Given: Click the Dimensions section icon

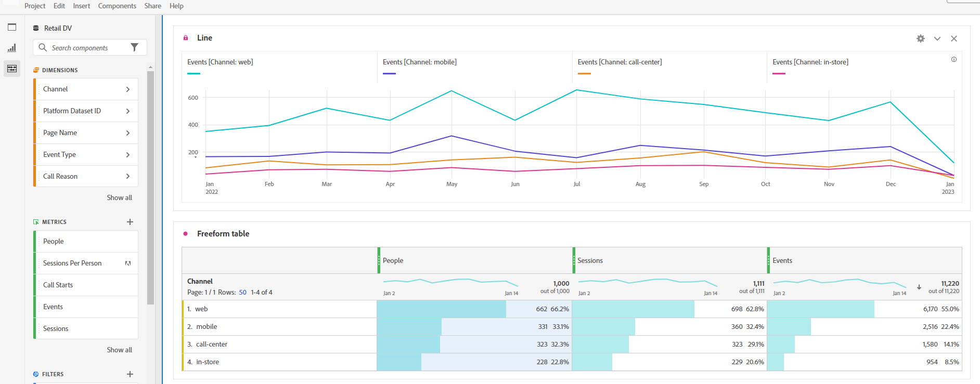Looking at the screenshot, I should coord(36,70).
